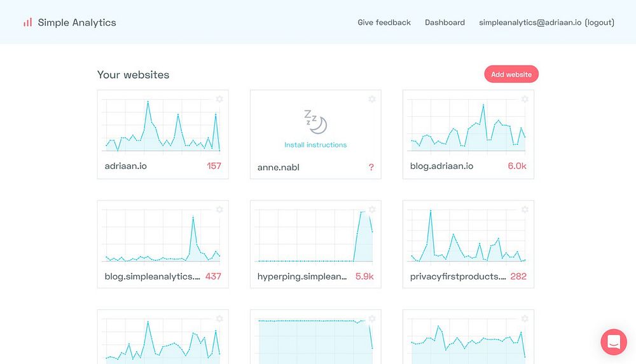
Task: Click the blog.simpleanalytics site name
Action: [152, 276]
